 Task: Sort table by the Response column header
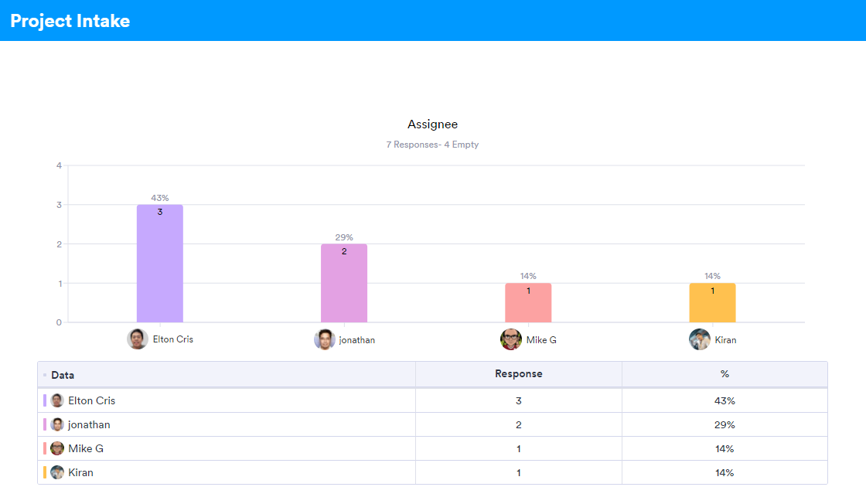pyautogui.click(x=518, y=374)
